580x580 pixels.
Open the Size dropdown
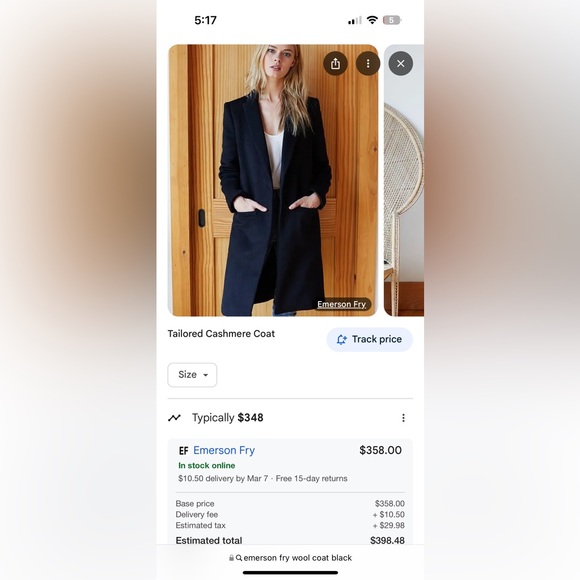pos(192,375)
